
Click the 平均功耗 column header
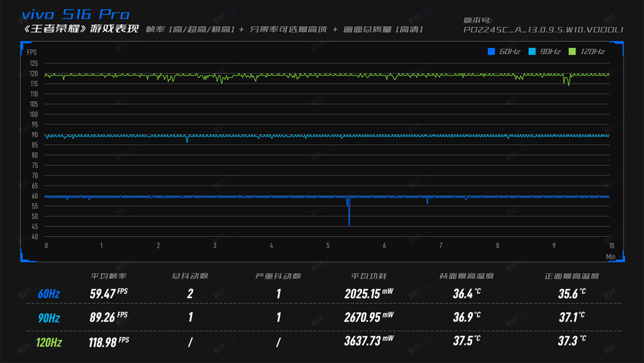tap(369, 276)
